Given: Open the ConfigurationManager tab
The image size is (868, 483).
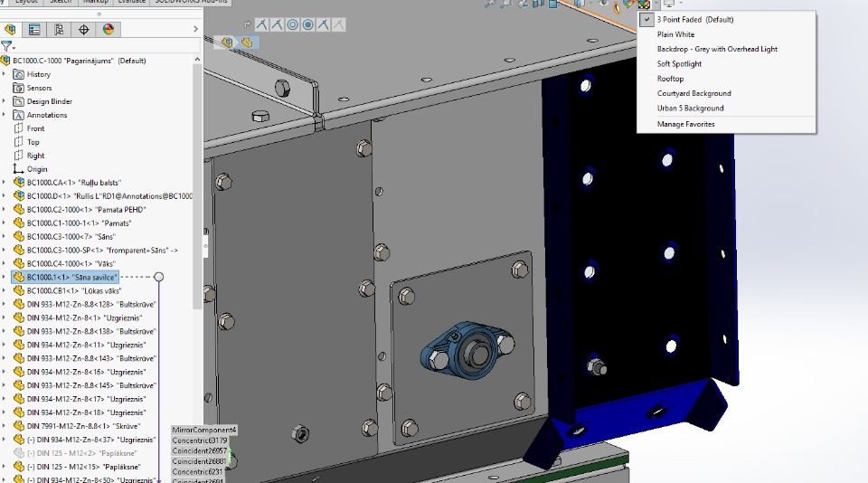Looking at the screenshot, I should click(59, 29).
